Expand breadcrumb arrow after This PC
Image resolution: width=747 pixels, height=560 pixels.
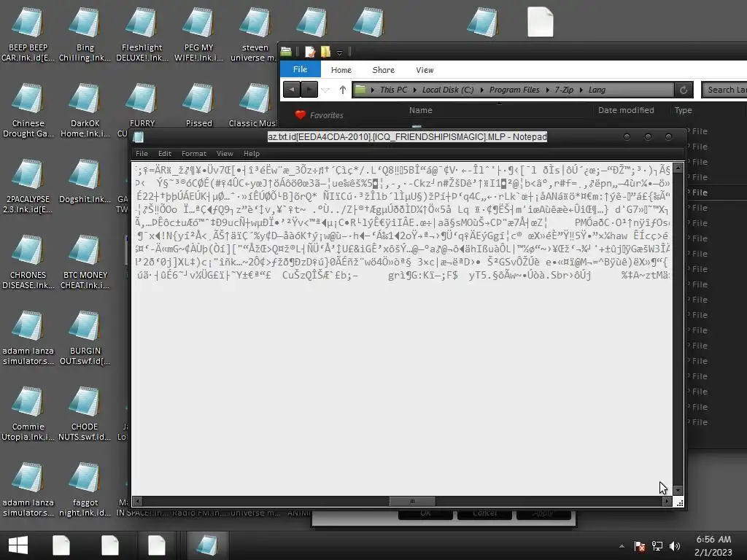[415, 90]
